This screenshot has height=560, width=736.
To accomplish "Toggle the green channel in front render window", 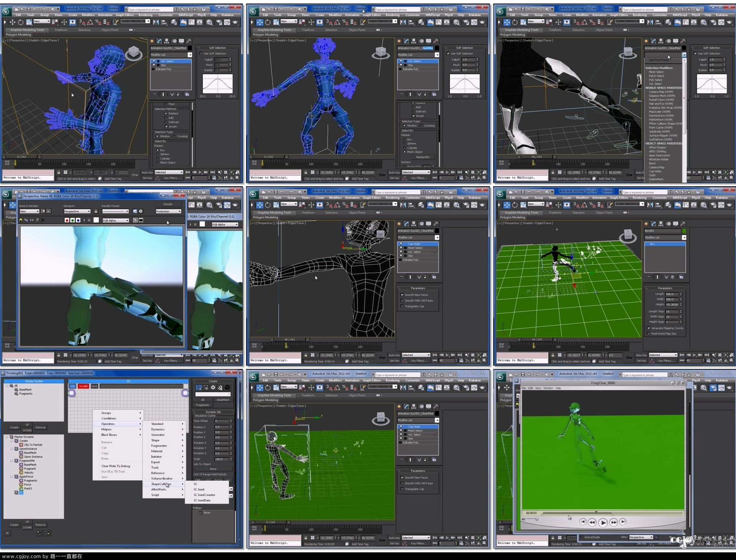I will point(72,220).
